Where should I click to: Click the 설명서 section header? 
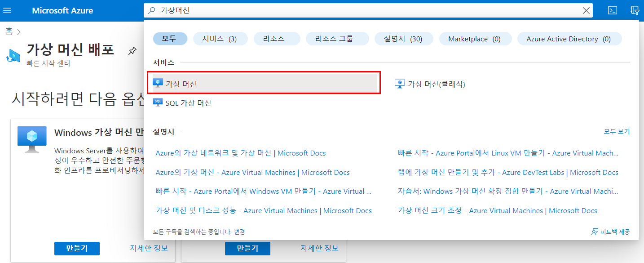(x=163, y=132)
